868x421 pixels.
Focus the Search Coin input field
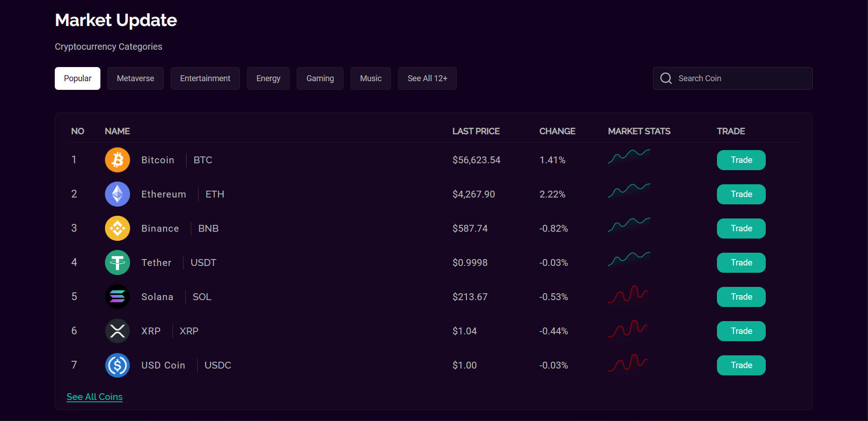point(732,78)
